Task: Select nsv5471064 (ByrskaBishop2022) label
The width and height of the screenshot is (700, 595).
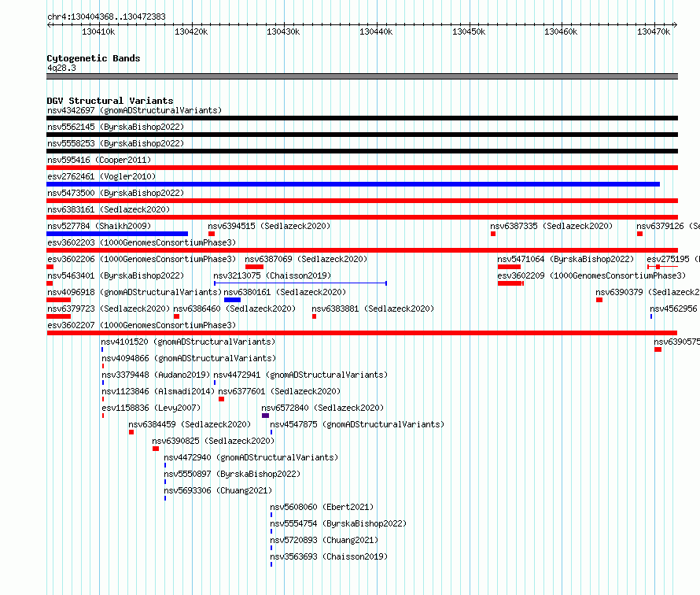Action: tap(566, 259)
